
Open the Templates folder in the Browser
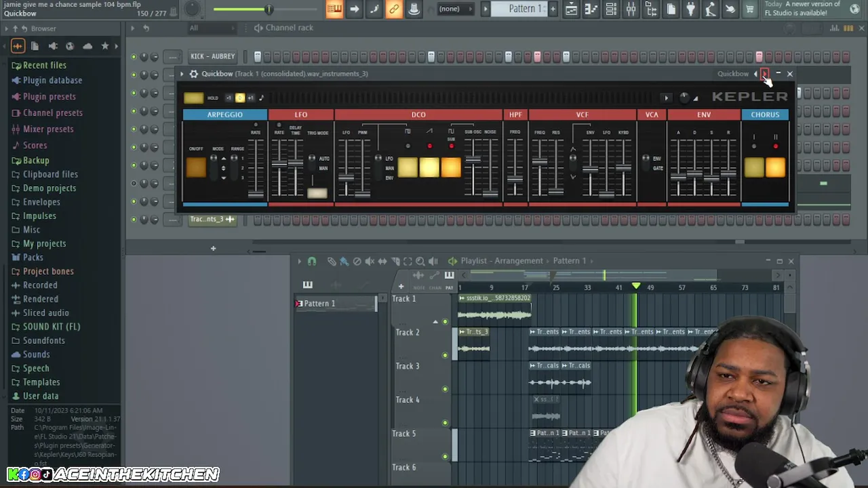(x=41, y=382)
